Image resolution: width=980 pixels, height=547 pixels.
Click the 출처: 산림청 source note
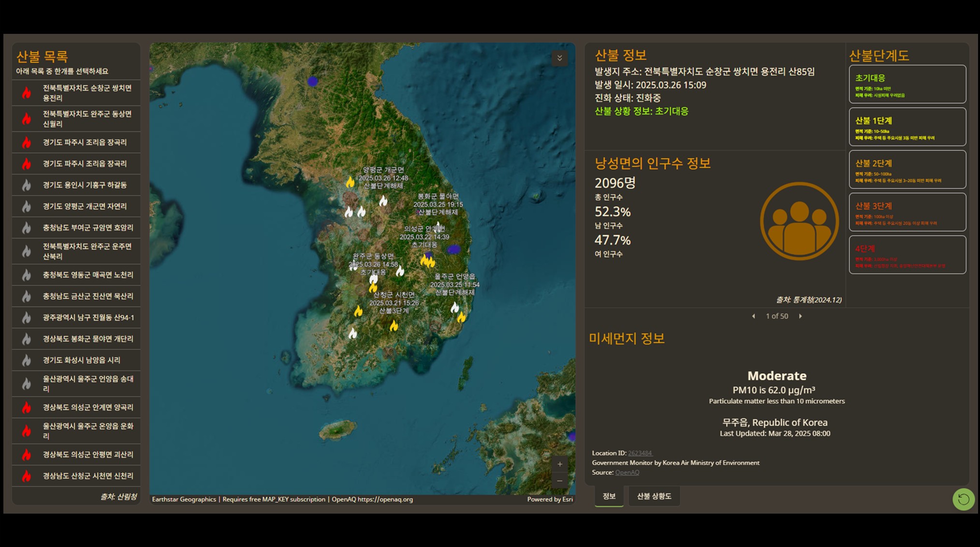coord(118,497)
